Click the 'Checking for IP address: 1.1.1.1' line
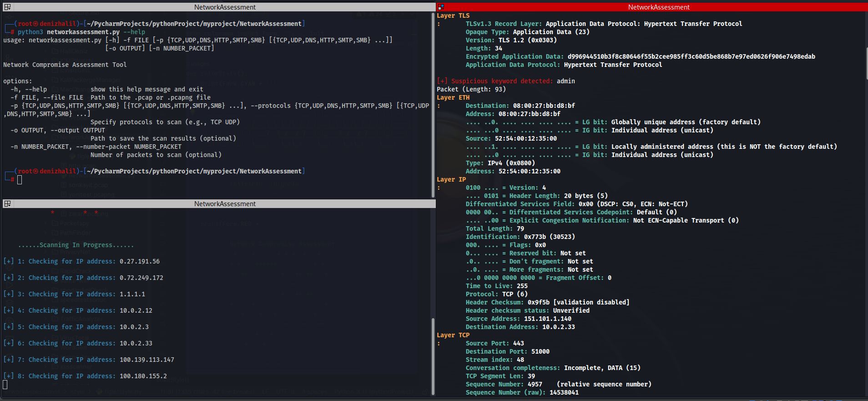Image resolution: width=868 pixels, height=401 pixels. pyautogui.click(x=74, y=294)
